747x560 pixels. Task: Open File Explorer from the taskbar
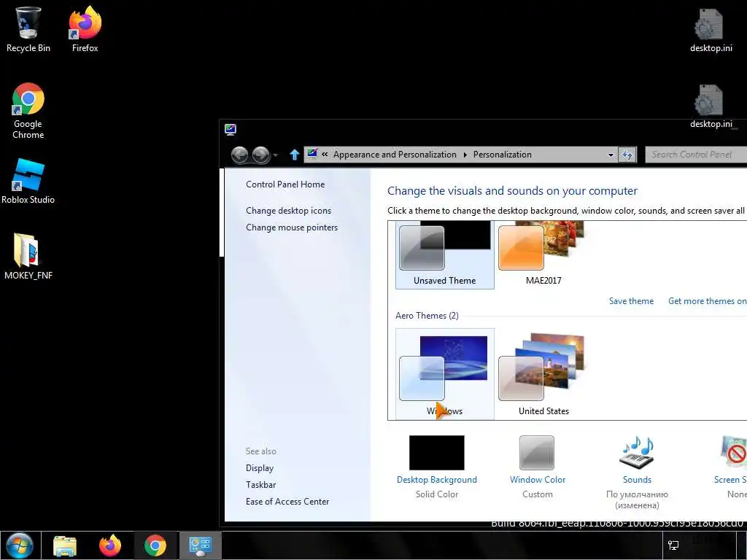click(65, 545)
